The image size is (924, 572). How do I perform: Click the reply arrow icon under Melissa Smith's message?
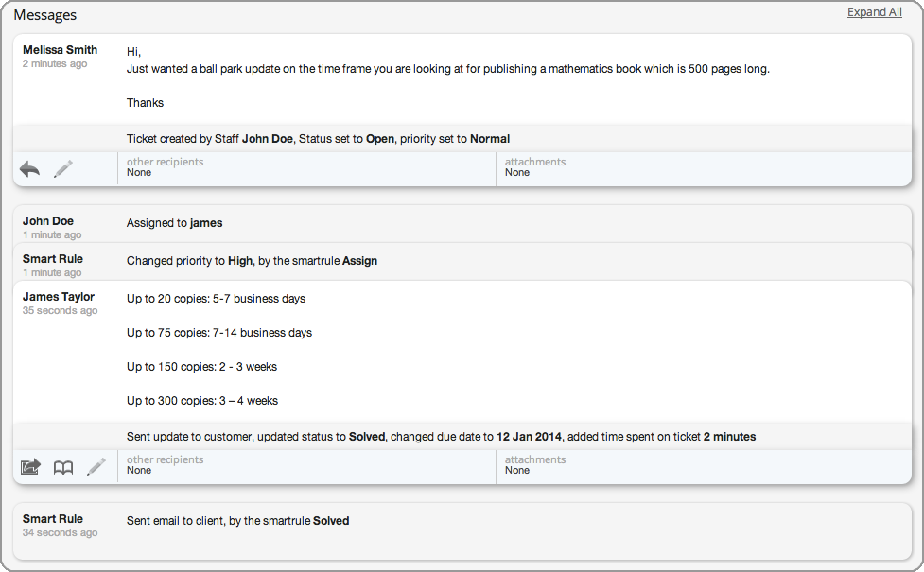[29, 169]
